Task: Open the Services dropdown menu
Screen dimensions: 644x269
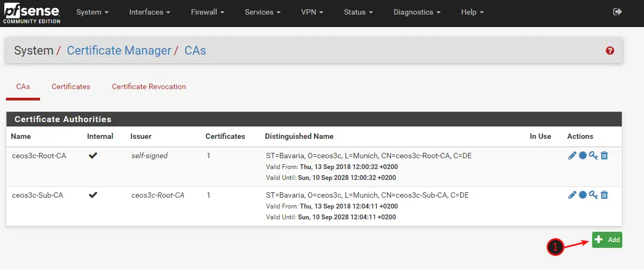Action: click(263, 12)
